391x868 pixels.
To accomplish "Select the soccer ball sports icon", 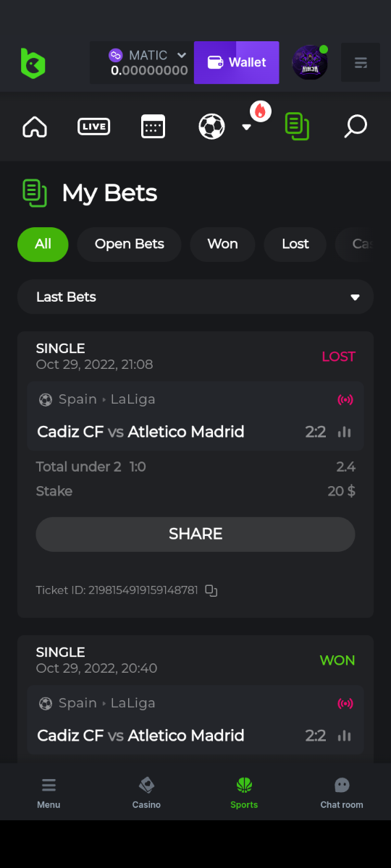I will coord(211,127).
